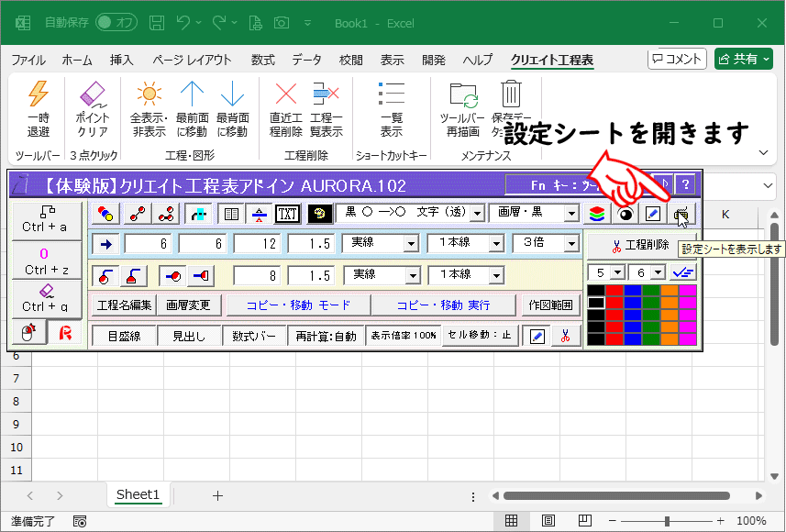786x532 pixels.
Task: Open the 1本線 dropdown next to the 8 field row
Action: pyautogui.click(x=496, y=275)
